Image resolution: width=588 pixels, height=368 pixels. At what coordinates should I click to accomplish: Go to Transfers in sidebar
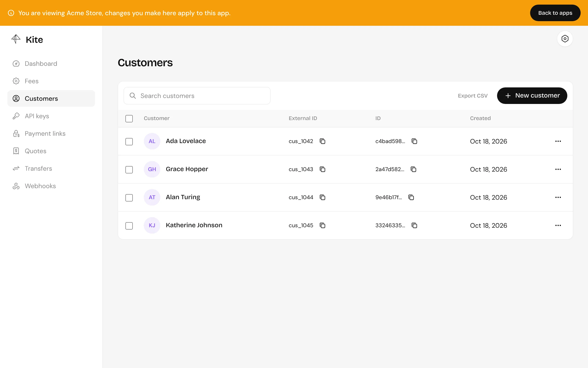(51, 168)
